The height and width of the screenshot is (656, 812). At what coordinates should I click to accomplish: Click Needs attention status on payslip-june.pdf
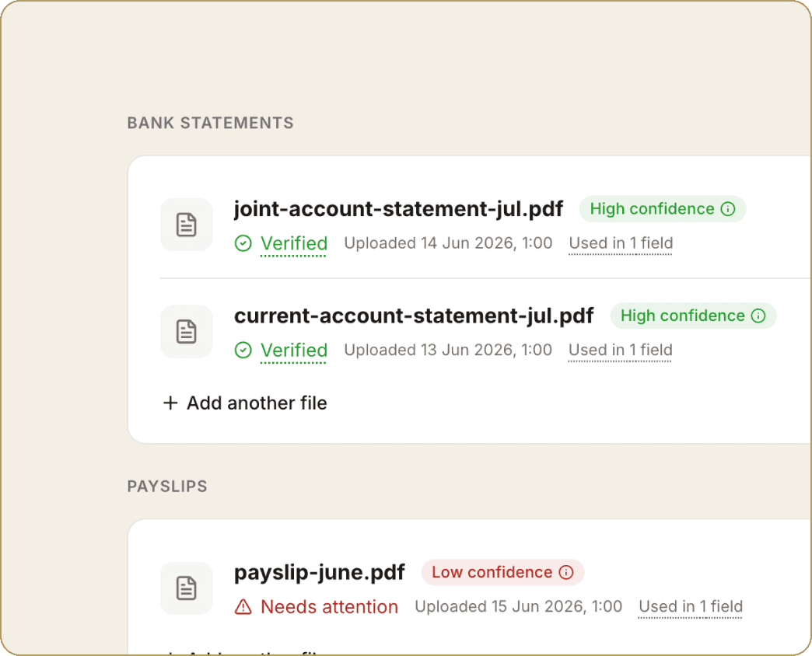[x=329, y=606]
